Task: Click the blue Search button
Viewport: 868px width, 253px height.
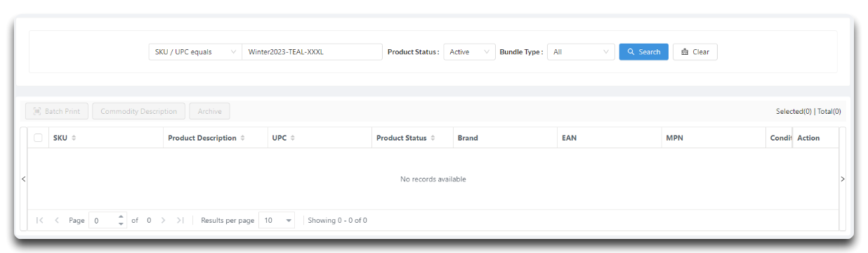Action: pos(643,52)
